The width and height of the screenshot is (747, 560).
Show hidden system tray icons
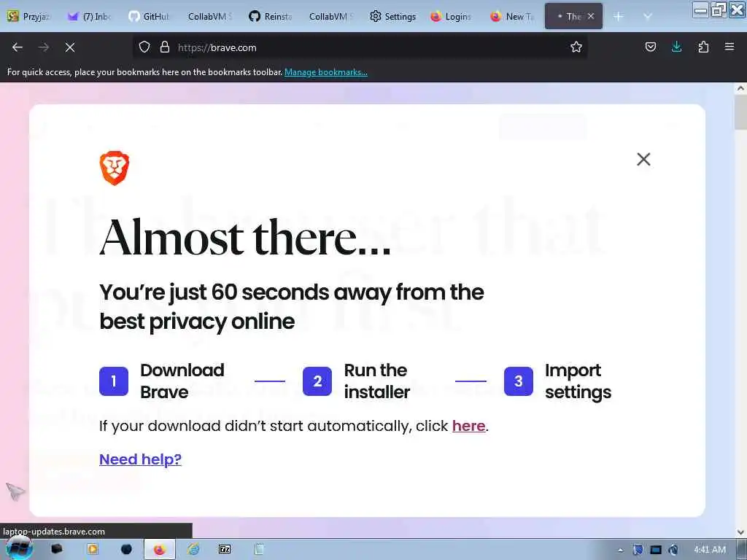[620, 550]
